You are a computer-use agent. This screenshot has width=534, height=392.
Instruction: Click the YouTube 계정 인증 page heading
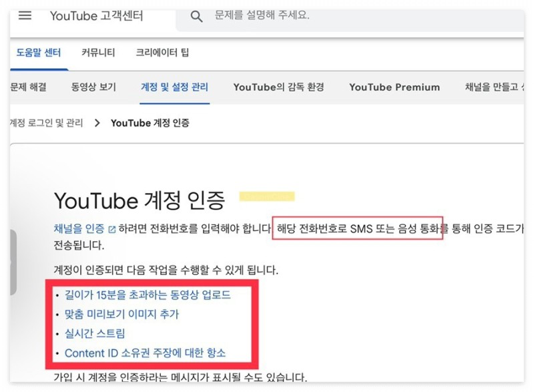(x=140, y=200)
